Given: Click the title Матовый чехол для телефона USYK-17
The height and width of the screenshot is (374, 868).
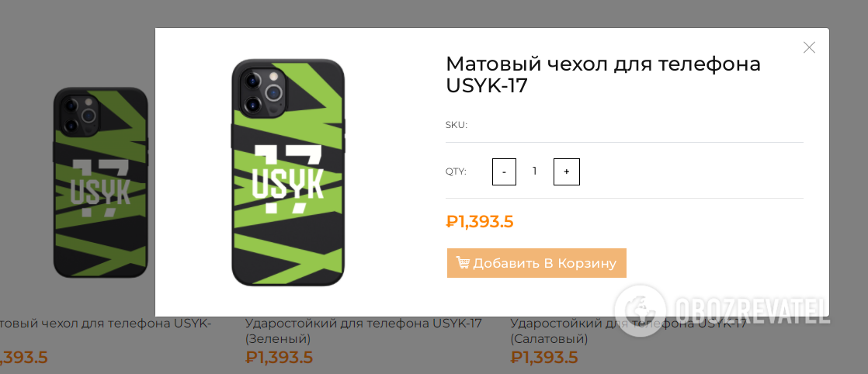Looking at the screenshot, I should click(x=602, y=74).
